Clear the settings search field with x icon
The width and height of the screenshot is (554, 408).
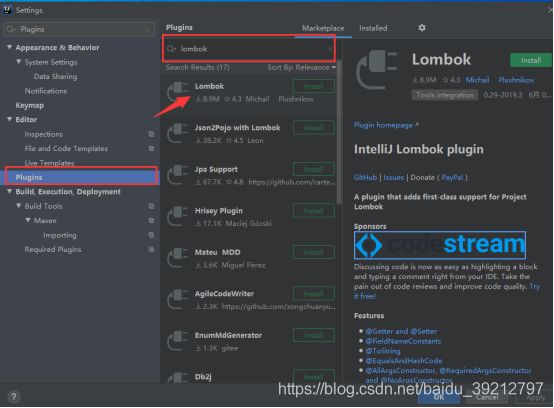[147, 29]
